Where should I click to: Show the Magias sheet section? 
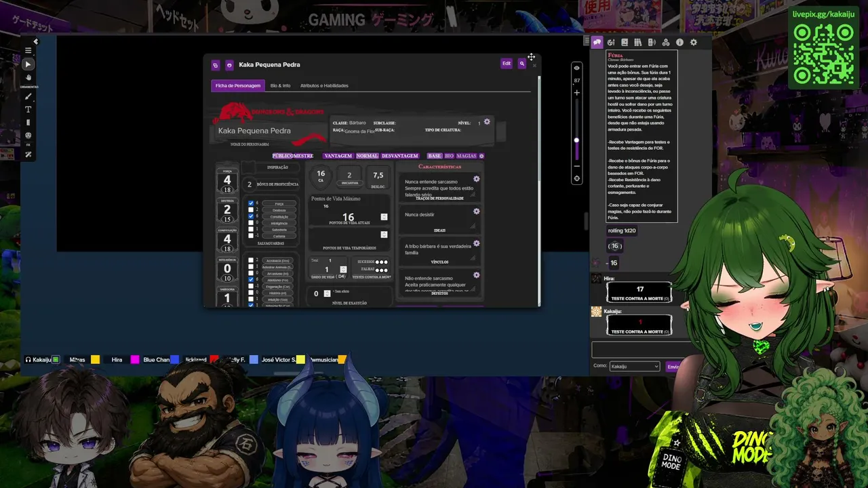[x=467, y=156]
